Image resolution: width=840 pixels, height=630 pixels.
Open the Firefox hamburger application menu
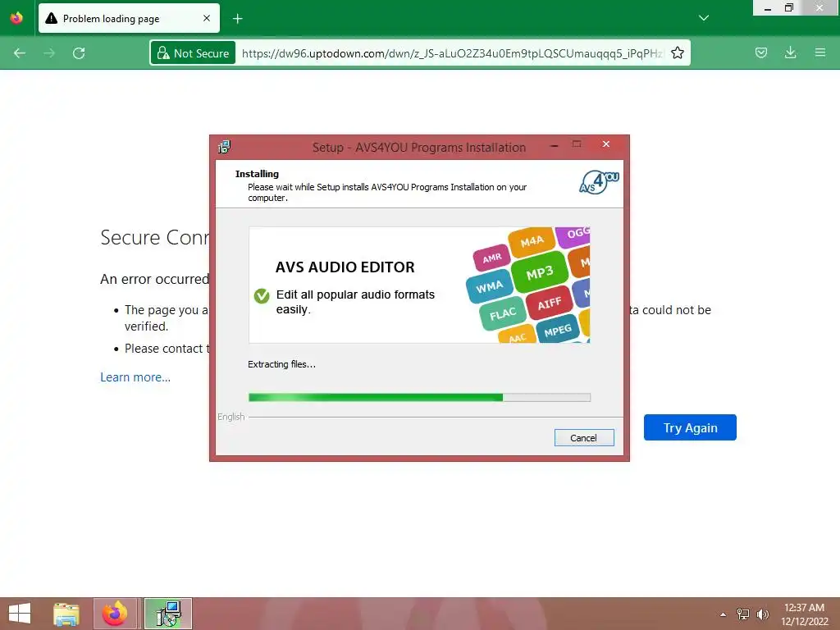tap(819, 52)
